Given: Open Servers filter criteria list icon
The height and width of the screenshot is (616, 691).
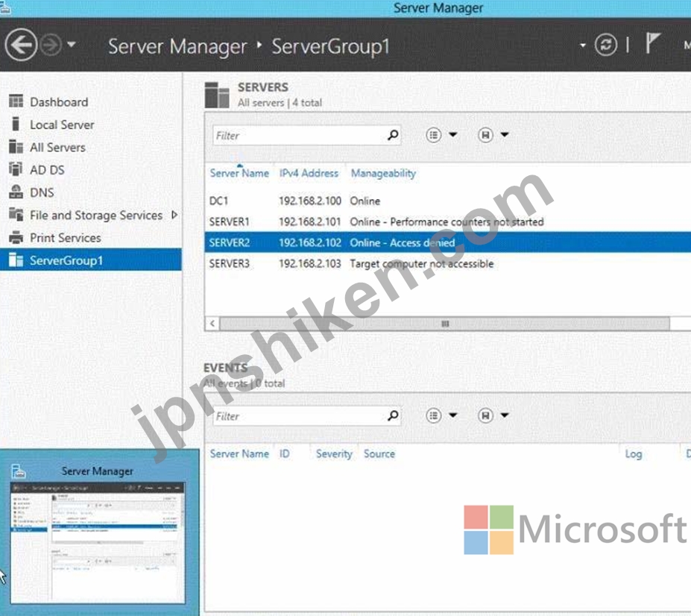Looking at the screenshot, I should point(434,135).
